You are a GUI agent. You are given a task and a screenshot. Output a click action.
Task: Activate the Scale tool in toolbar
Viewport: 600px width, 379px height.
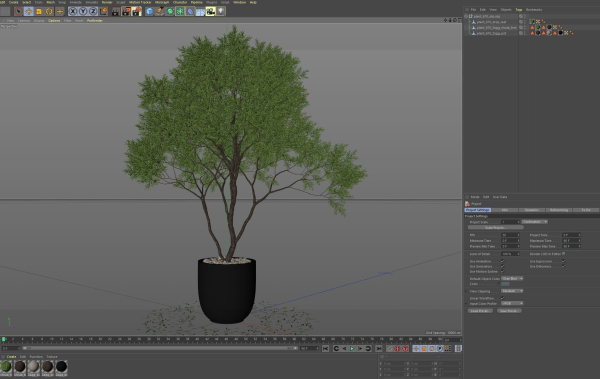[39, 11]
